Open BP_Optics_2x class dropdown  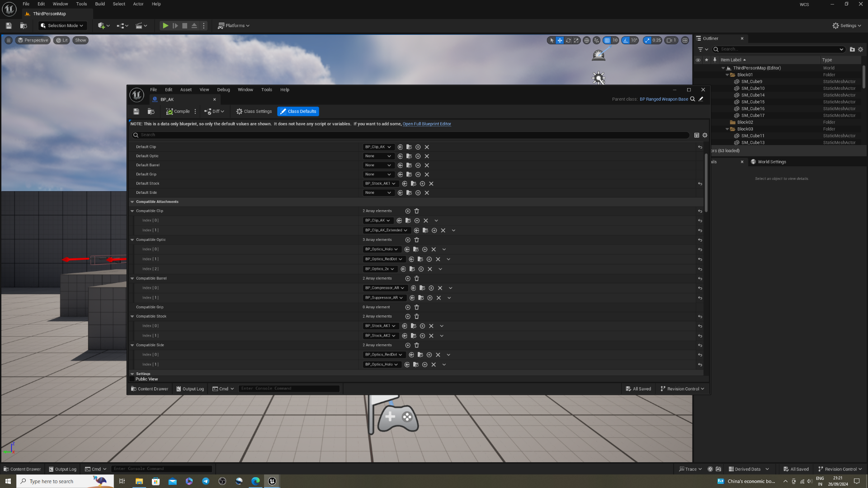(x=380, y=269)
